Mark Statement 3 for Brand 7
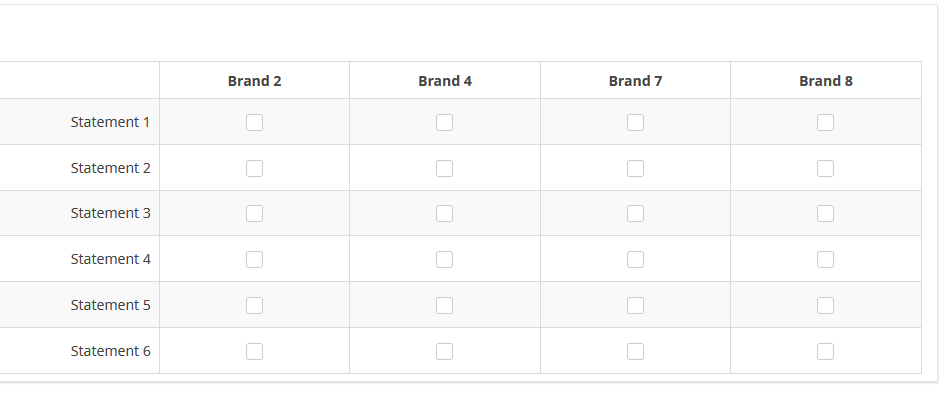The height and width of the screenshot is (405, 952). 635,213
